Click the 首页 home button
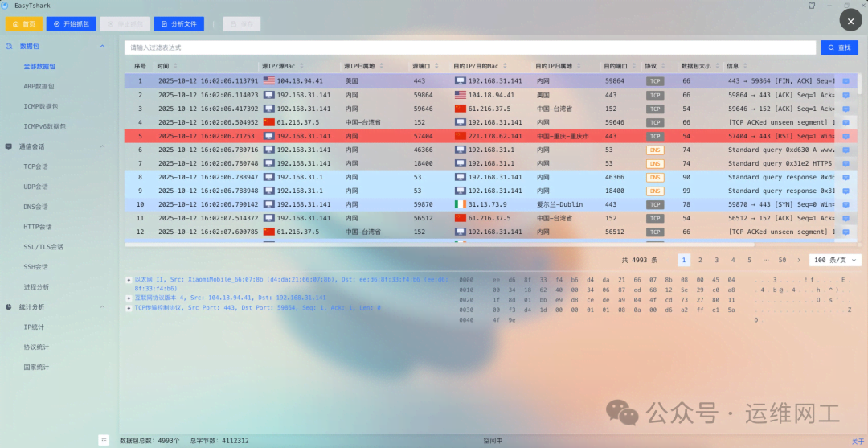Screen dimensions: 868x448 [x=24, y=24]
